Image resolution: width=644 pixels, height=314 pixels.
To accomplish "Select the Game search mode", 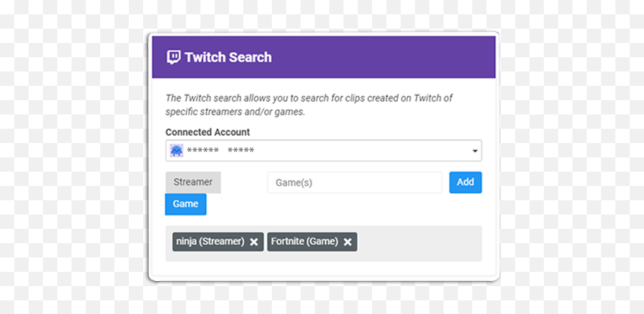I will (185, 204).
